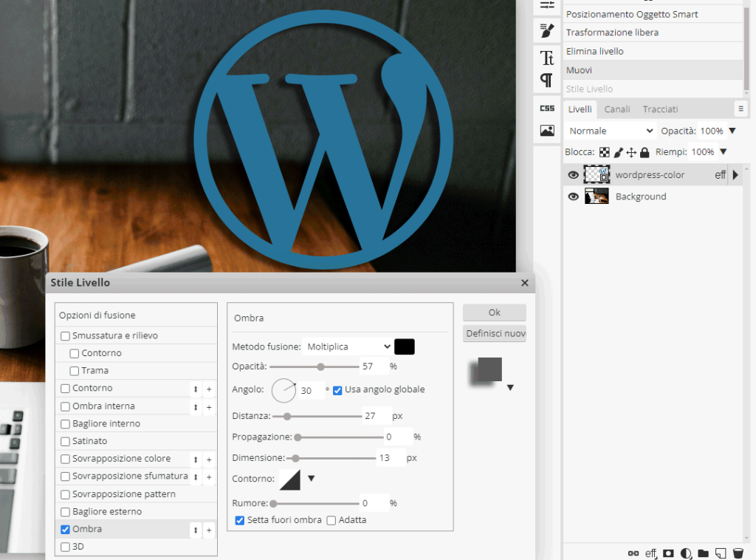Open the Character panel (Tt) icon

547,58
